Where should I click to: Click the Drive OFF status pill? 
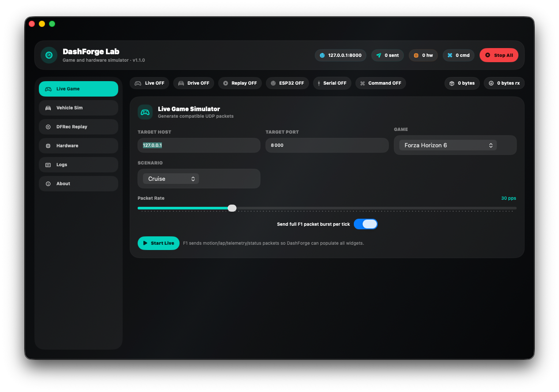[x=194, y=83]
